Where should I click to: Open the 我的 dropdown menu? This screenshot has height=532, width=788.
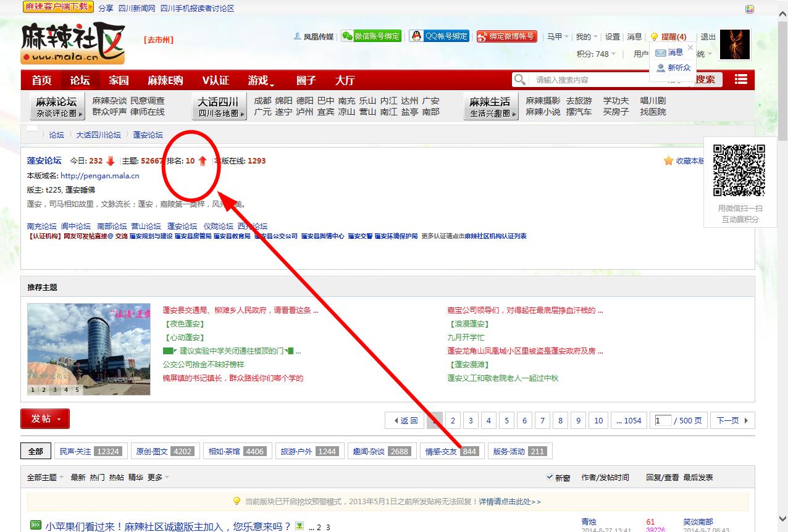586,37
